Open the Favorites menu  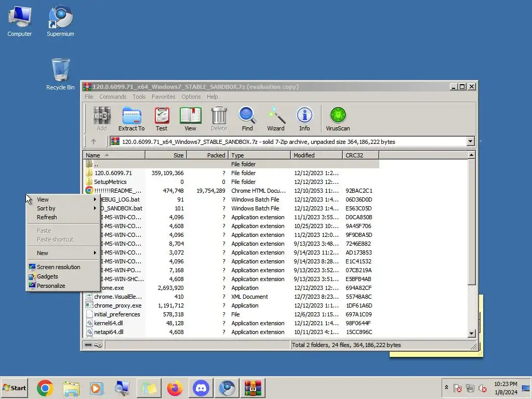(163, 97)
